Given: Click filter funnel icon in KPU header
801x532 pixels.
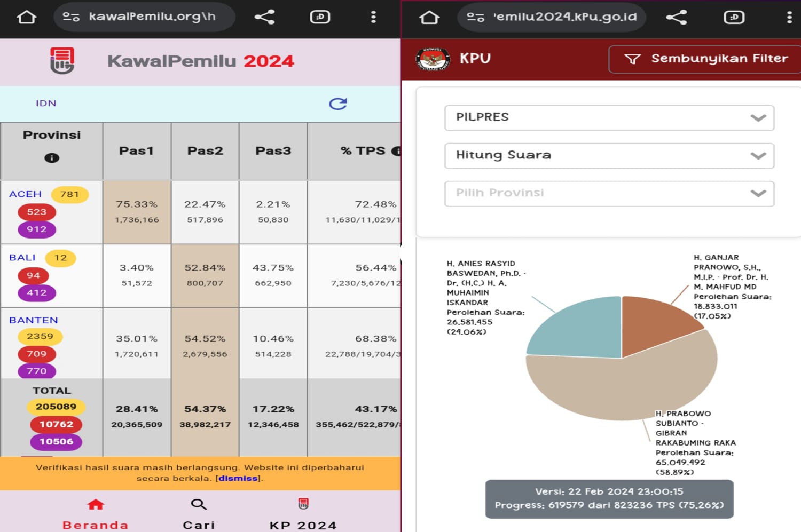Looking at the screenshot, I should pyautogui.click(x=633, y=59).
